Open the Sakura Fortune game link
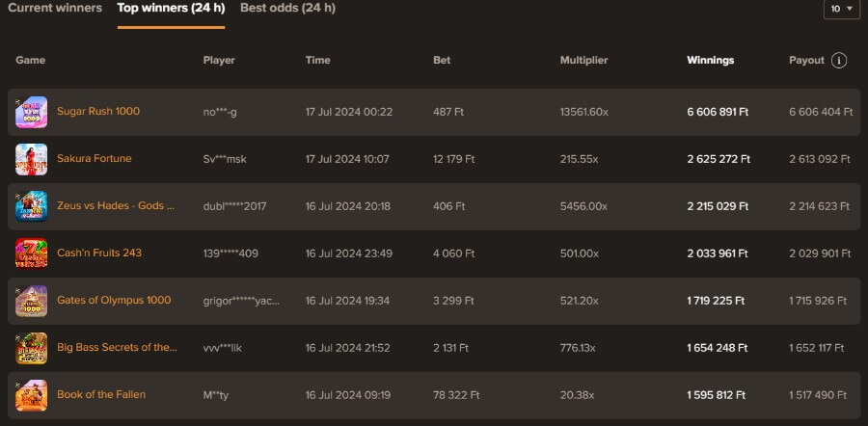 (95, 159)
